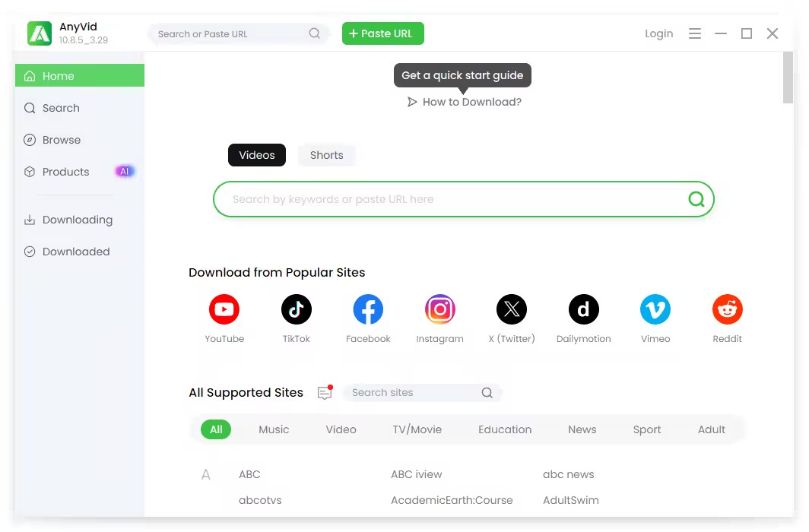This screenshot has height=532, width=809.
Task: Focus the Search sites input field
Action: click(414, 393)
